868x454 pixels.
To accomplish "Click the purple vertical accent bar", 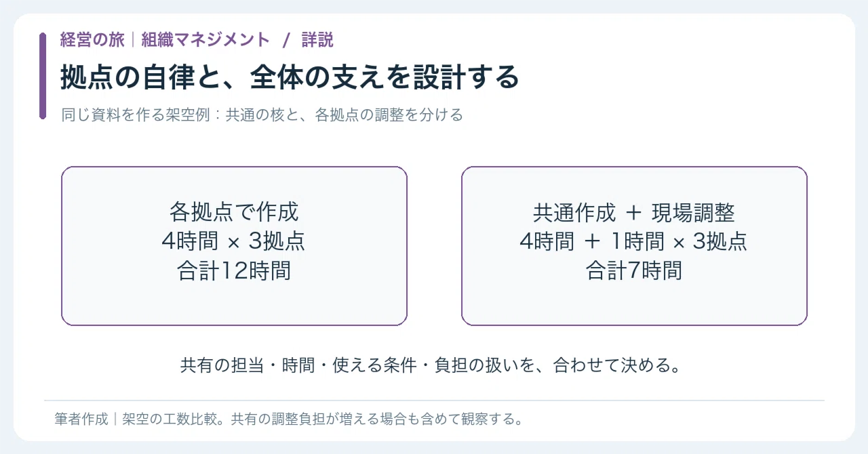I will point(43,76).
